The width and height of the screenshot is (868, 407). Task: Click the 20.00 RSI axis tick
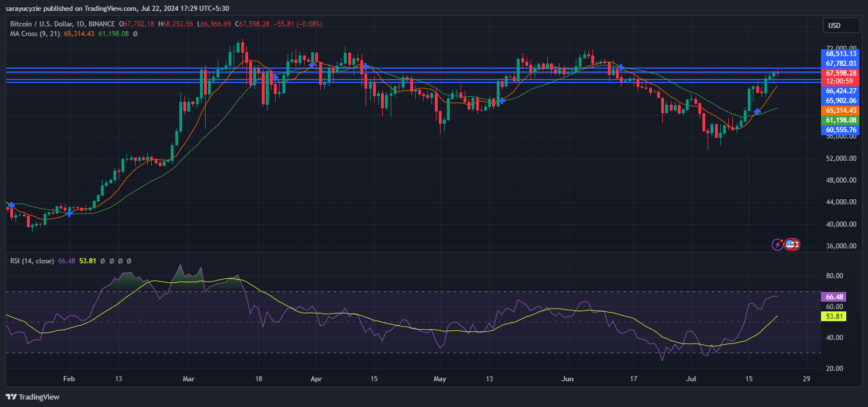[x=835, y=369]
